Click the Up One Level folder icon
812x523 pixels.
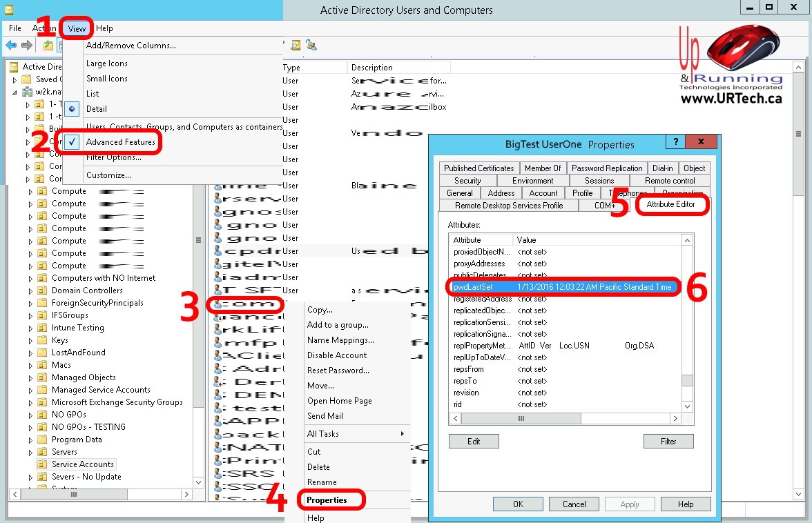pyautogui.click(x=48, y=46)
